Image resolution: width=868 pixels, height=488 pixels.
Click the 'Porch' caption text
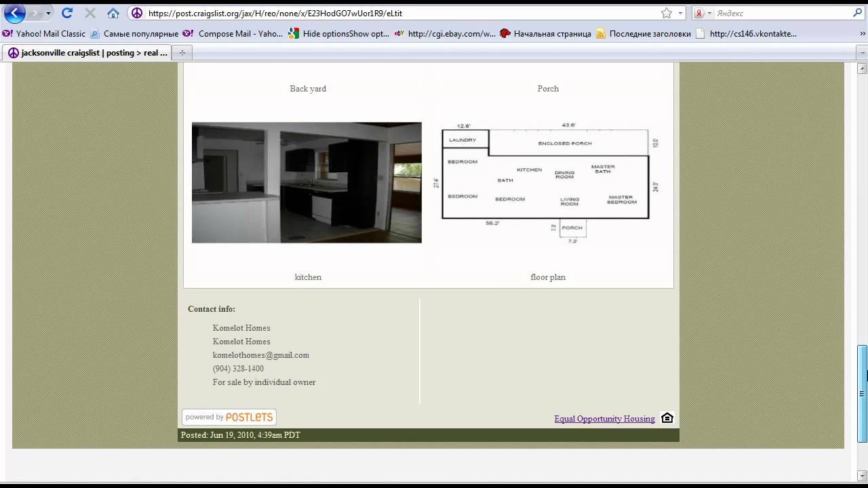pos(548,89)
